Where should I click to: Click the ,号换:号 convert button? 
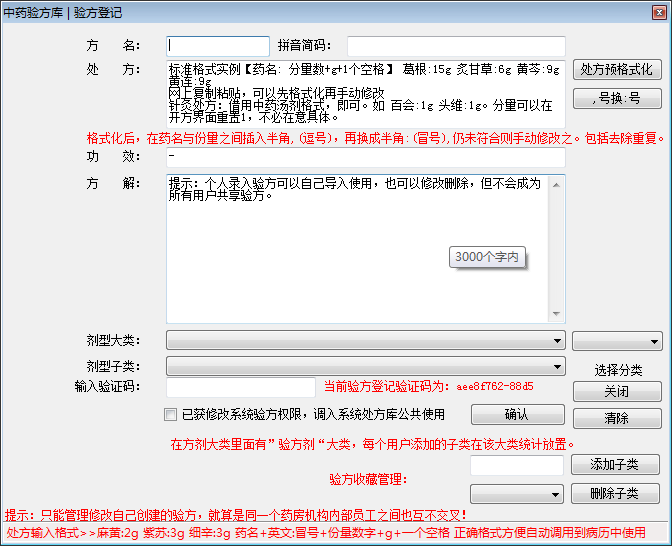pos(617,98)
